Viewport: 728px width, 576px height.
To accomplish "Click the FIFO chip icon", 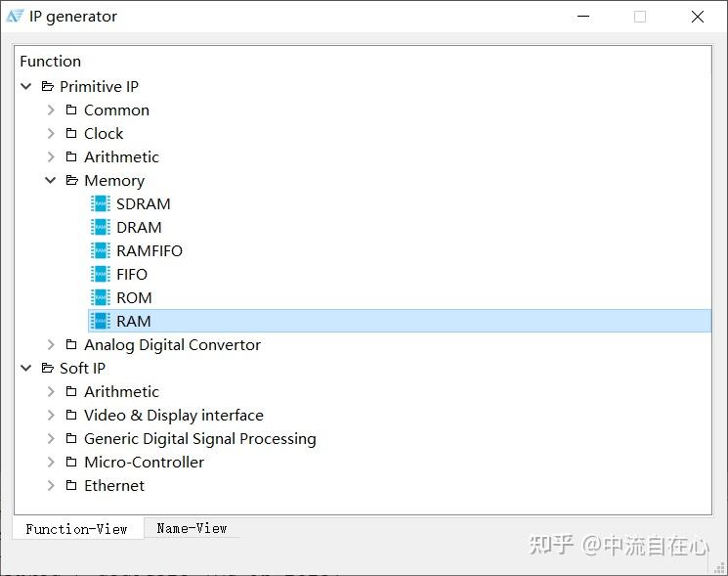I will click(x=100, y=274).
